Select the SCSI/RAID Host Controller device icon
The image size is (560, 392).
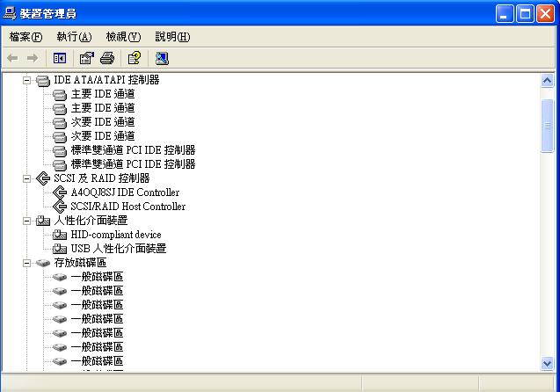click(x=60, y=207)
